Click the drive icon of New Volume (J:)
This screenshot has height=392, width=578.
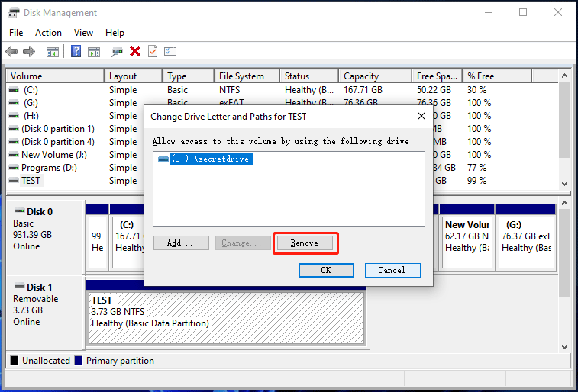[14, 155]
